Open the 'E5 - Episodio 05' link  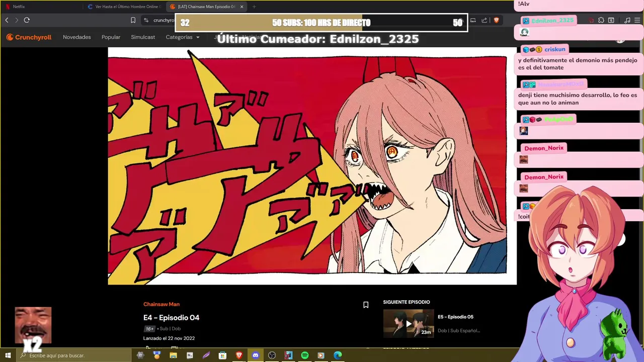(x=455, y=317)
